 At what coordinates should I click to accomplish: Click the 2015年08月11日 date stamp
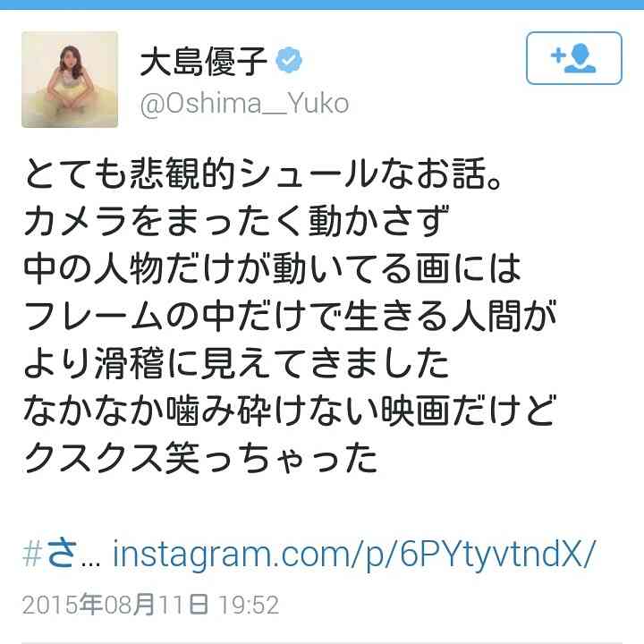115,605
